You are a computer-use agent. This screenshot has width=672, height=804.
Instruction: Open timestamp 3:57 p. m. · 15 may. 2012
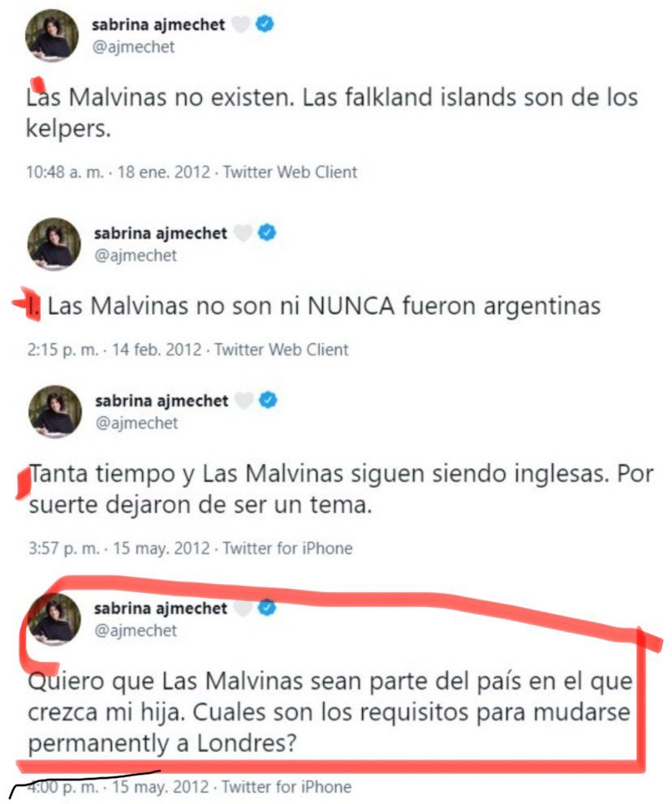[x=119, y=548]
